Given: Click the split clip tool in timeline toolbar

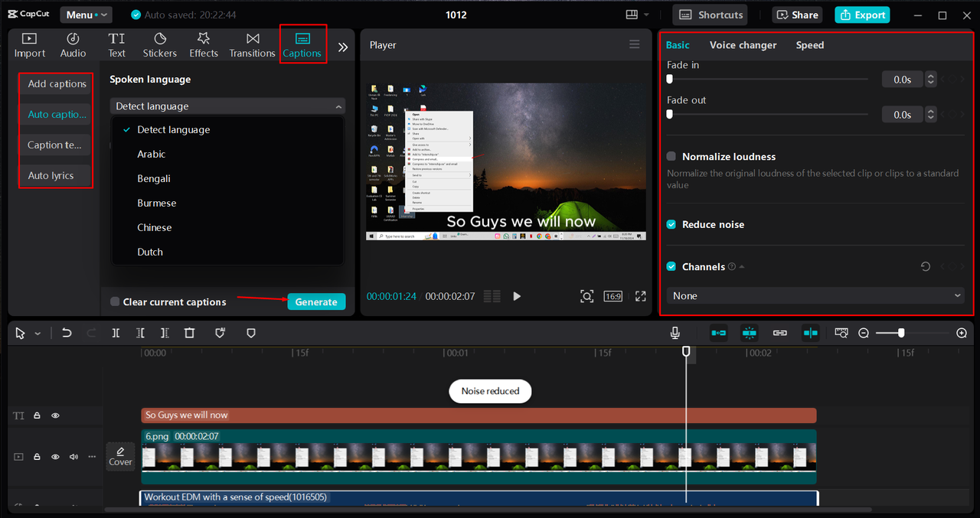Looking at the screenshot, I should coord(116,333).
